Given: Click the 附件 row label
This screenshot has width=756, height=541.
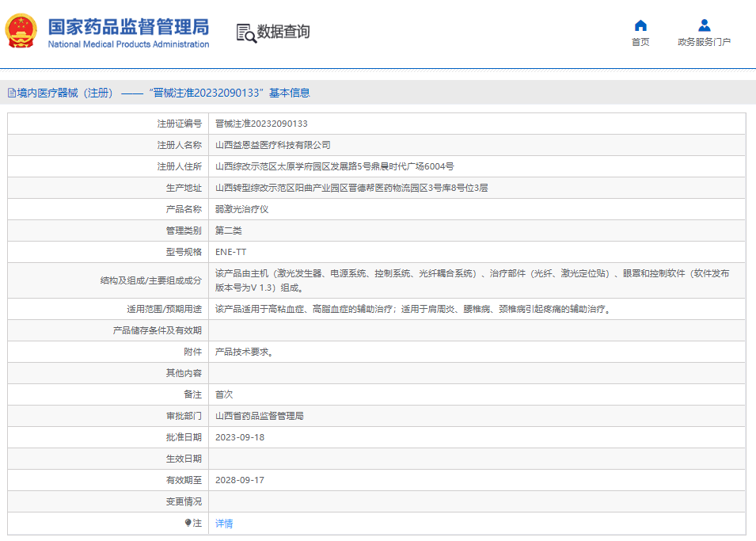Looking at the screenshot, I should [x=193, y=352].
